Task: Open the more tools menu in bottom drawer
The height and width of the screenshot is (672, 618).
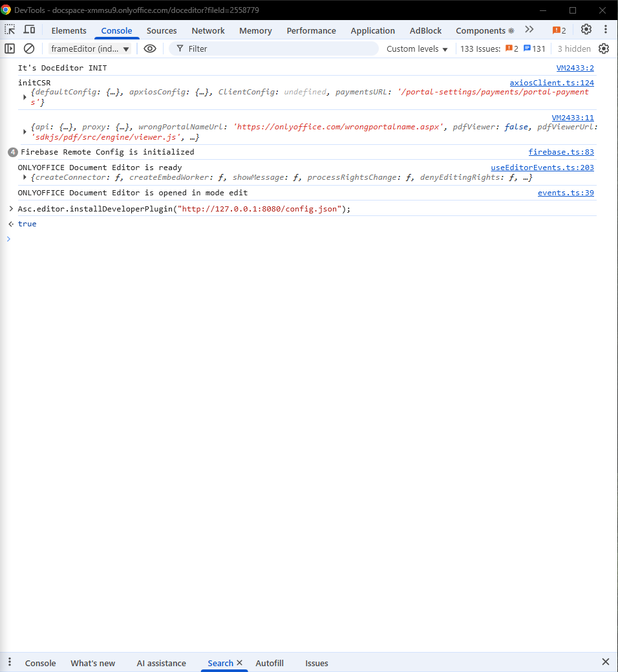Action: pos(9,662)
